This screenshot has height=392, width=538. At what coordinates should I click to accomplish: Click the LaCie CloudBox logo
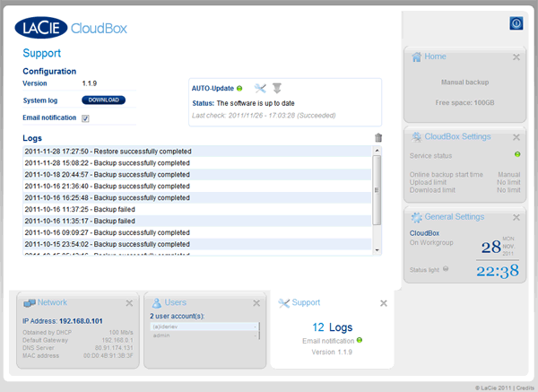click(71, 28)
